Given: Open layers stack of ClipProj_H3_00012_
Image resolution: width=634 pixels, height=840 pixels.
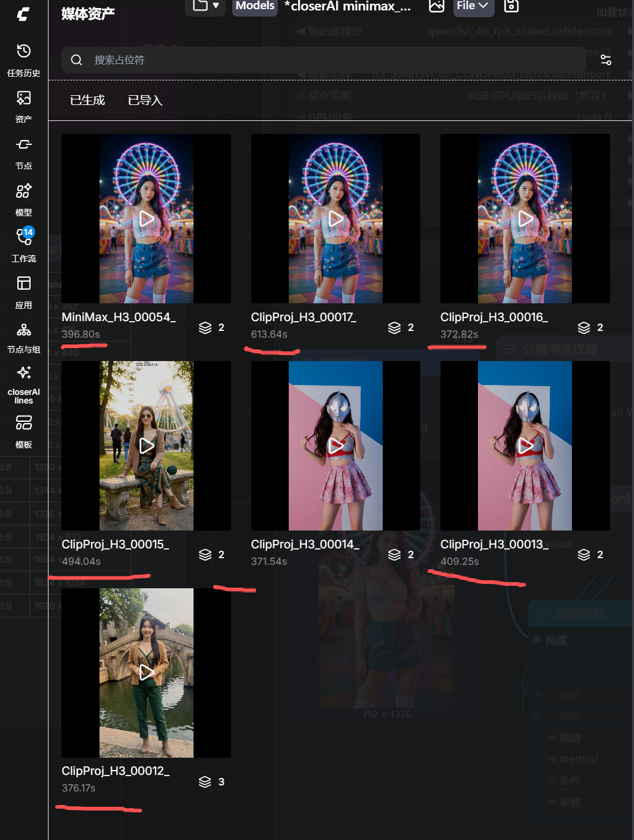Looking at the screenshot, I should [211, 782].
